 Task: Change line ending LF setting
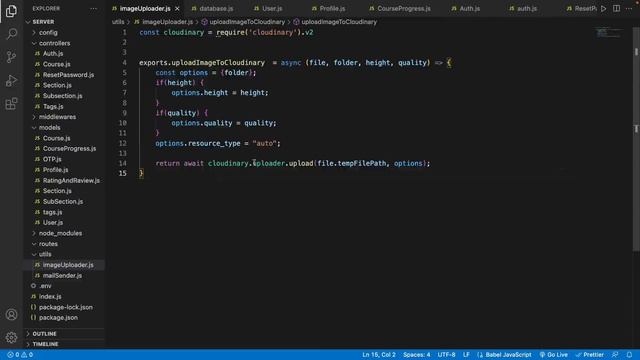pyautogui.click(x=466, y=355)
